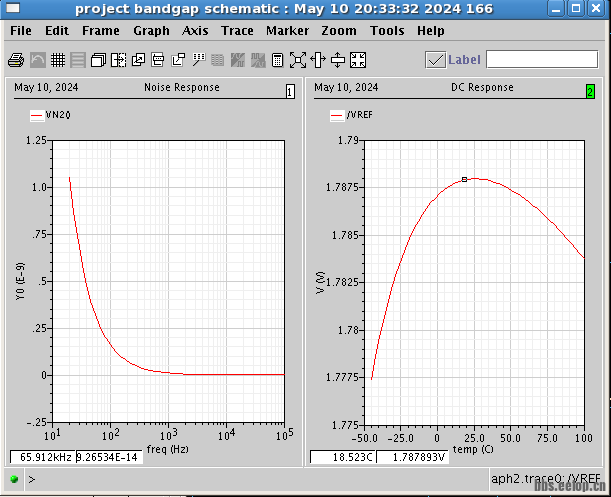Click the overlapping windows arrow icon
This screenshot has height=497, width=611.
coord(138,60)
